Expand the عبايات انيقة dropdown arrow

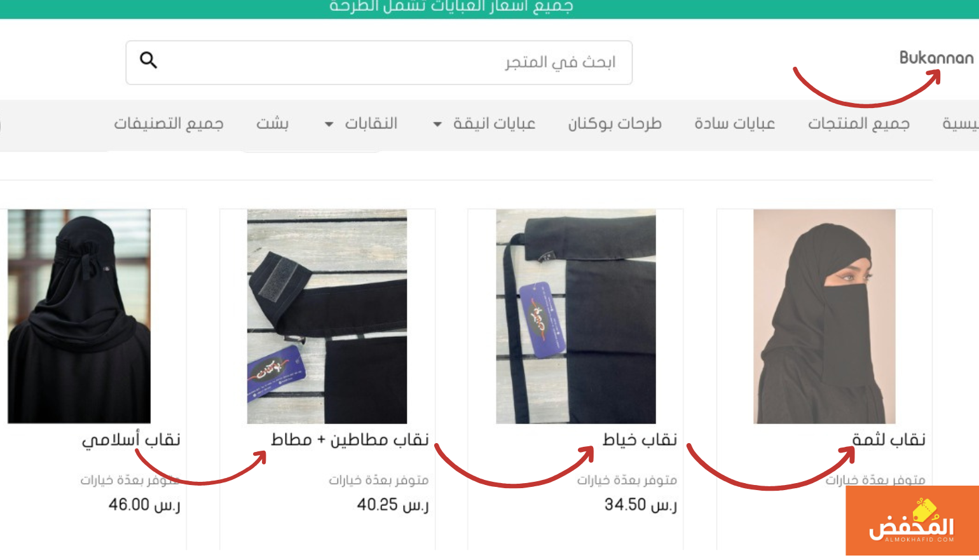coord(437,124)
